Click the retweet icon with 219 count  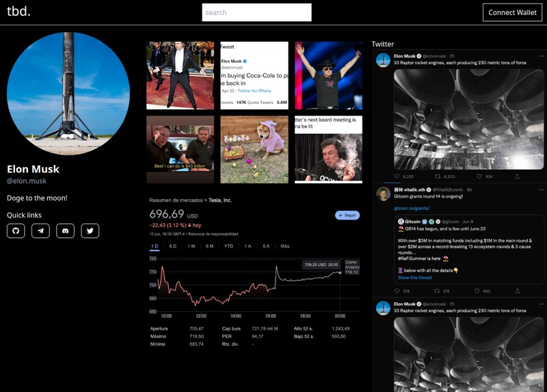[437, 291]
